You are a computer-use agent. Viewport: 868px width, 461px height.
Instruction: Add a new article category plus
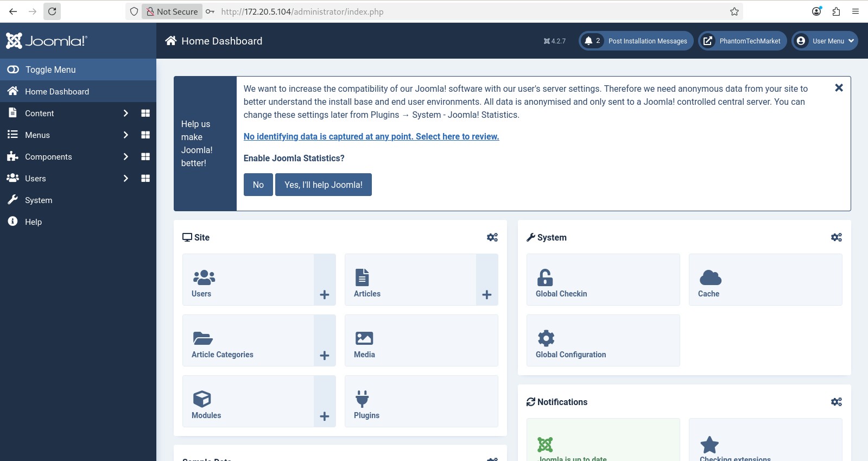pyautogui.click(x=325, y=340)
